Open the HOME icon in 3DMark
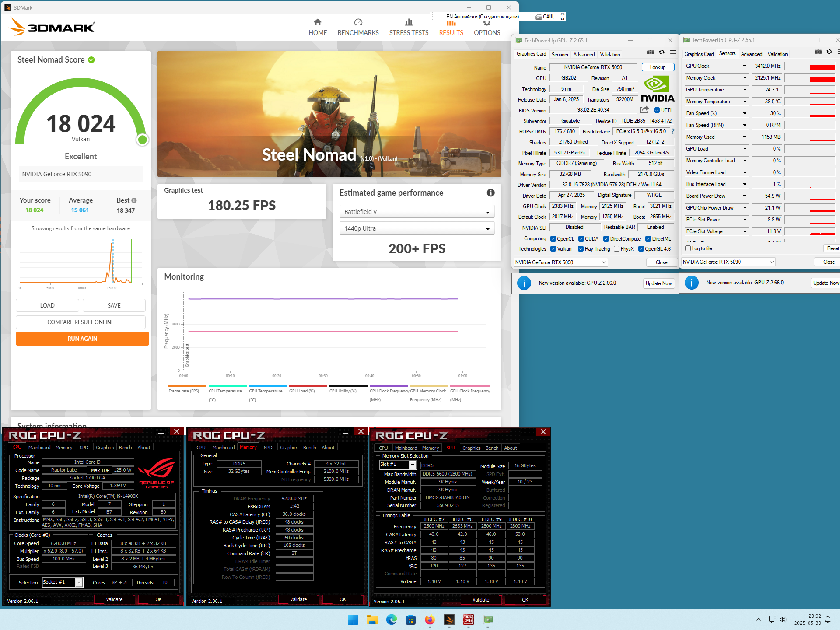Image resolution: width=840 pixels, height=630 pixels. click(318, 22)
